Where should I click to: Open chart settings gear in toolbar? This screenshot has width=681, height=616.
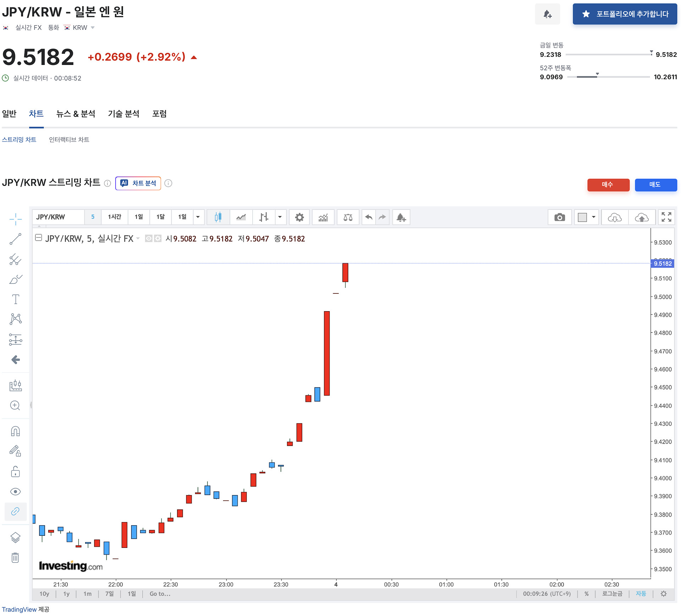click(299, 217)
